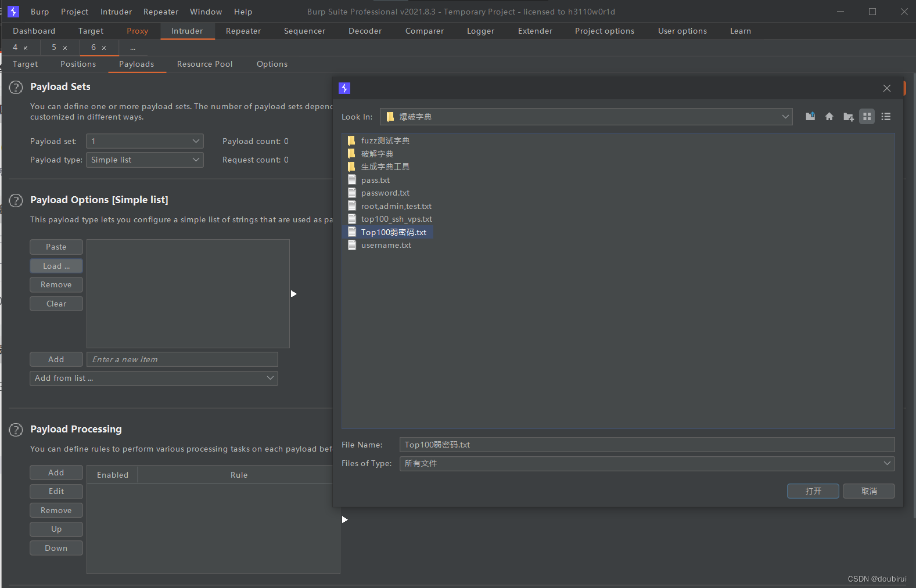Image resolution: width=916 pixels, height=588 pixels.
Task: Open Project options tab
Action: click(x=605, y=31)
